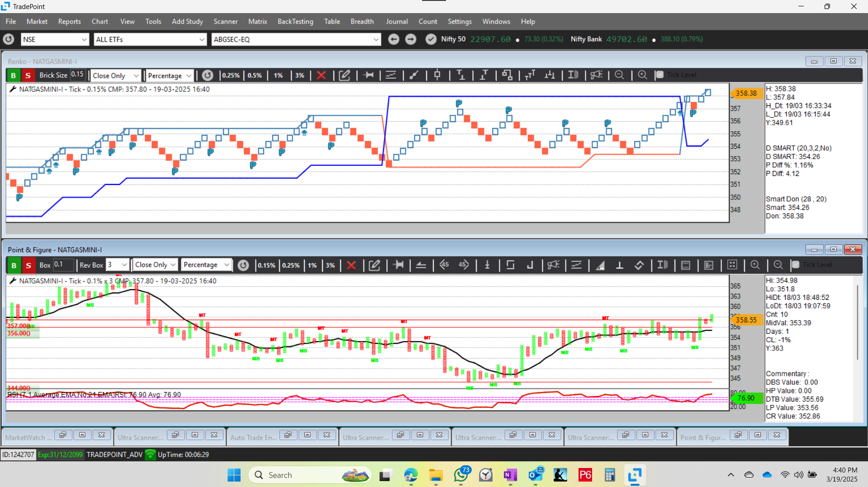This screenshot has width=868, height=487.
Task: Open File Explorer from the taskbar
Action: [x=436, y=475]
